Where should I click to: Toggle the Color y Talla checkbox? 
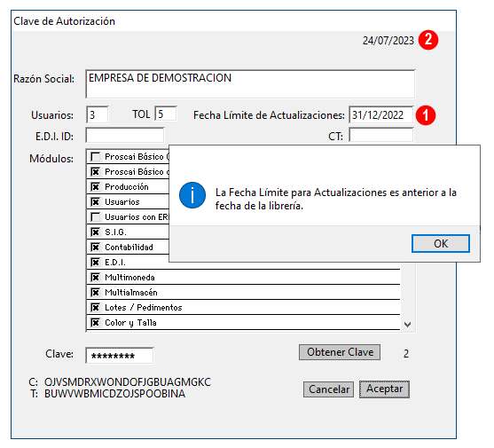pyautogui.click(x=95, y=323)
